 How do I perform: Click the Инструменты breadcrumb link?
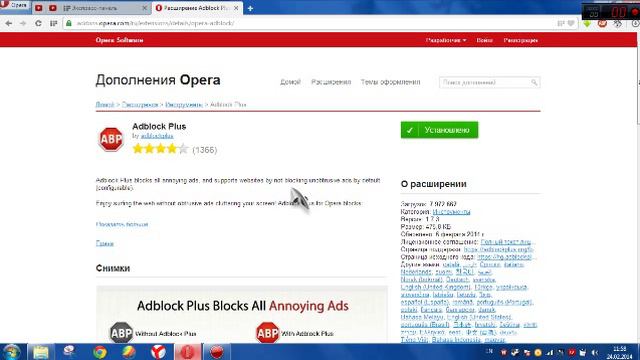click(x=184, y=105)
